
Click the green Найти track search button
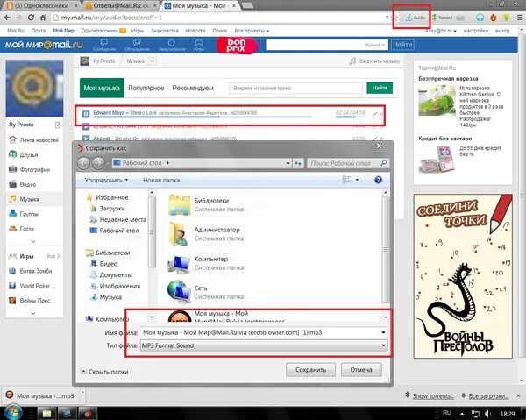pyautogui.click(x=380, y=88)
